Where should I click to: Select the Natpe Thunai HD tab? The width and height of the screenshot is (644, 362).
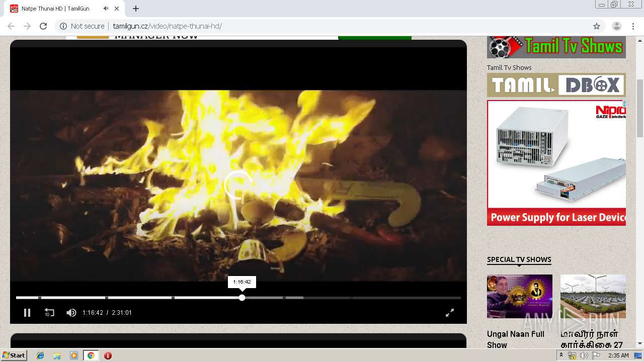pos(65,9)
